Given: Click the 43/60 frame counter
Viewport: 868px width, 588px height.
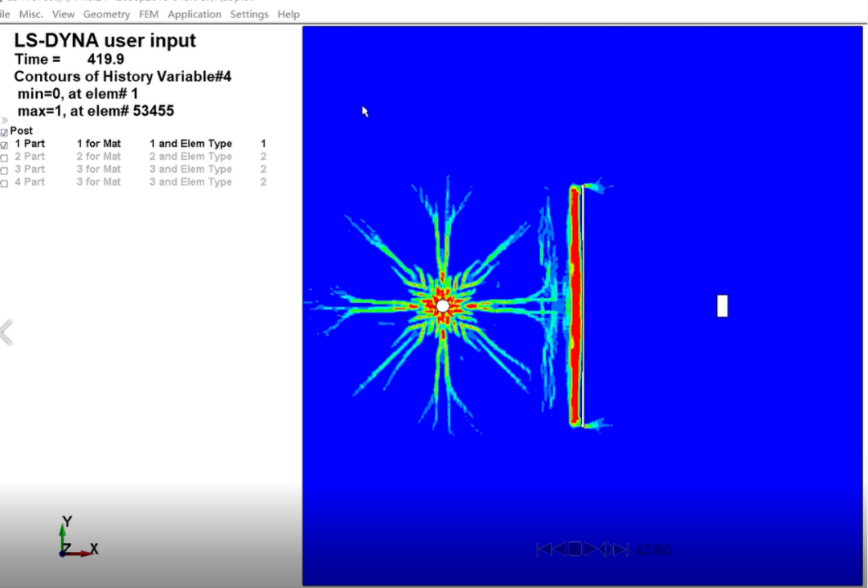Looking at the screenshot, I should (653, 550).
